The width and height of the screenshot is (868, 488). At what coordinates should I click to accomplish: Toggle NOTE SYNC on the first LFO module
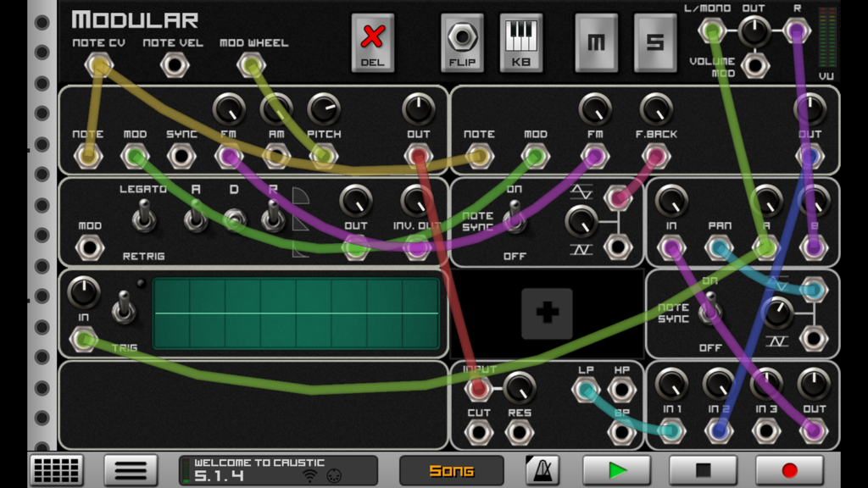515,218
